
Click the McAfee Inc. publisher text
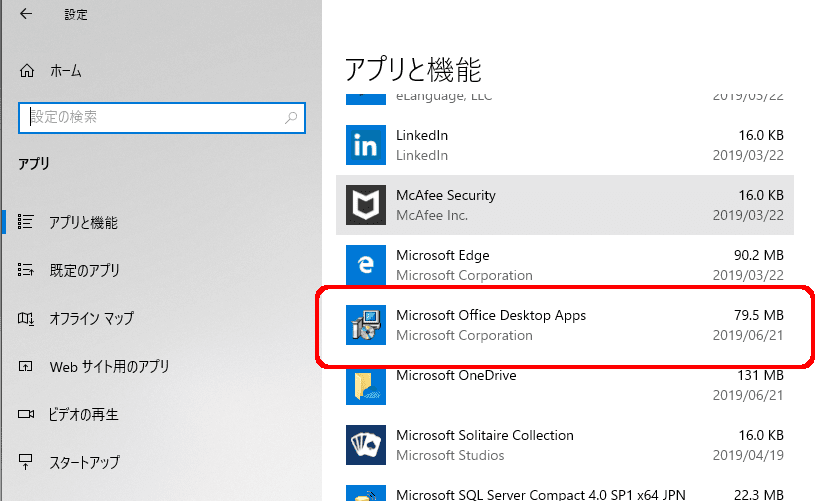(x=432, y=215)
